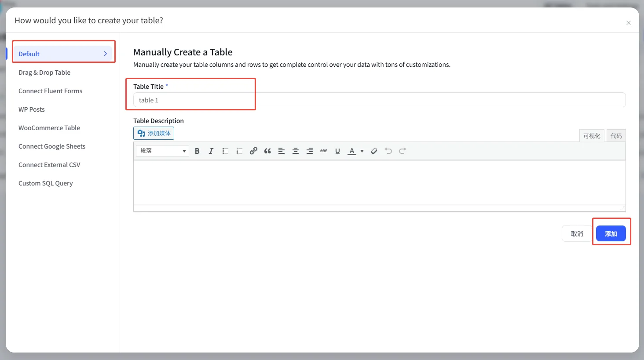This screenshot has height=360, width=644.
Task: Click the clear formatting eraser icon
Action: (374, 151)
